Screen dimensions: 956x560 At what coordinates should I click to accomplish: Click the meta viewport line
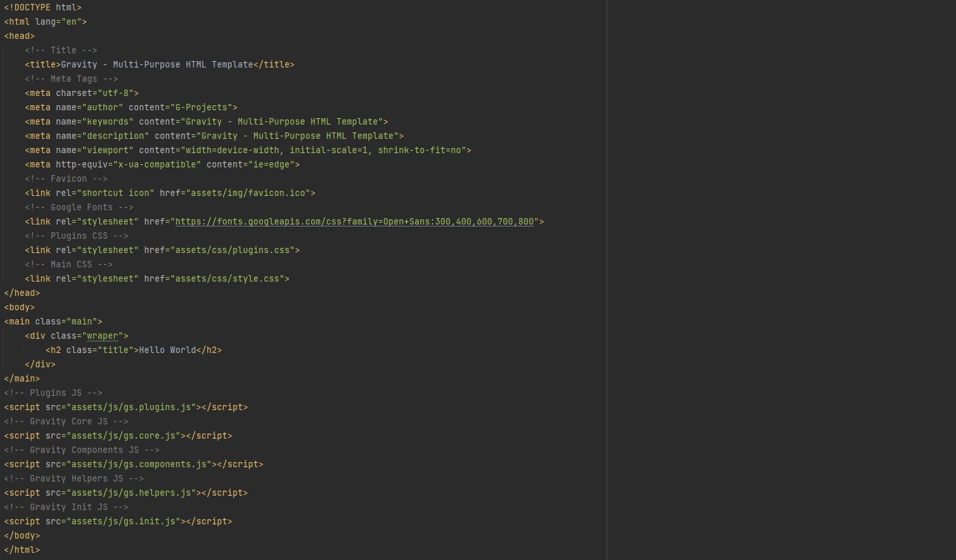click(x=248, y=151)
